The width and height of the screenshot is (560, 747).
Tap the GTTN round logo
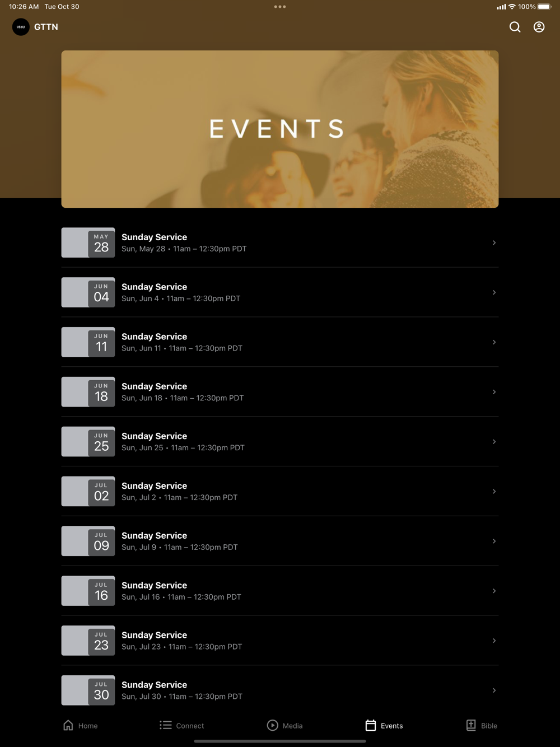[x=21, y=27]
